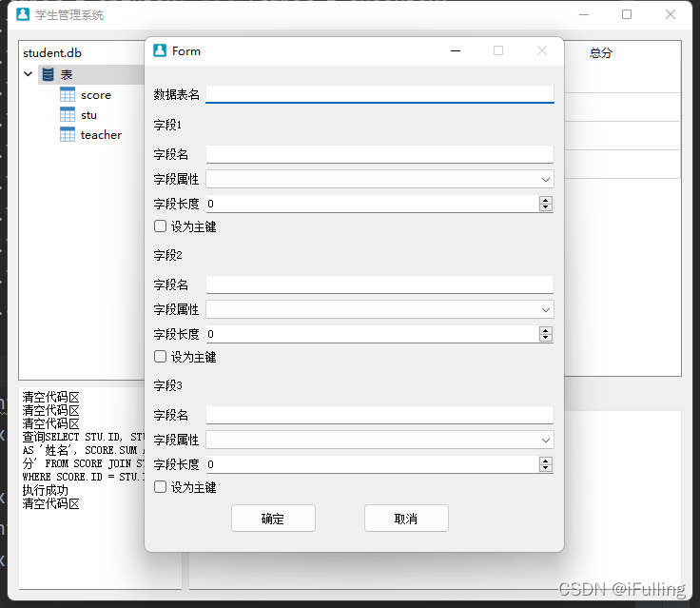Click the 总分 column header

point(600,53)
